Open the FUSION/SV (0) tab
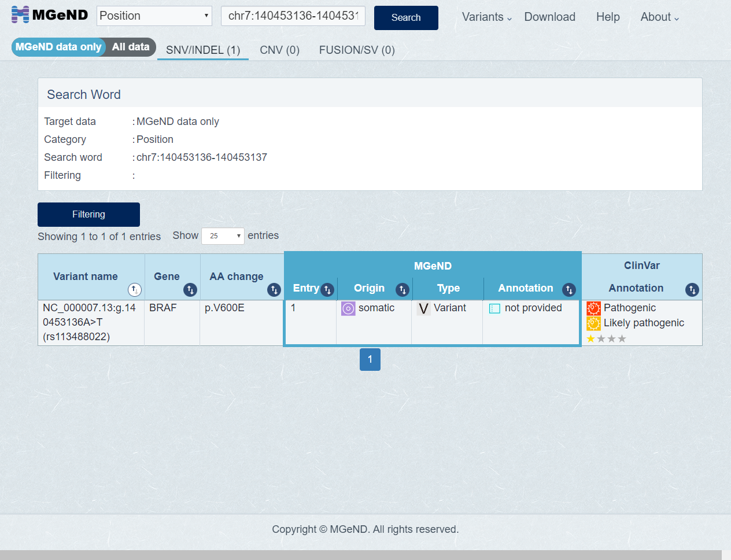This screenshot has height=560, width=731. [x=357, y=50]
